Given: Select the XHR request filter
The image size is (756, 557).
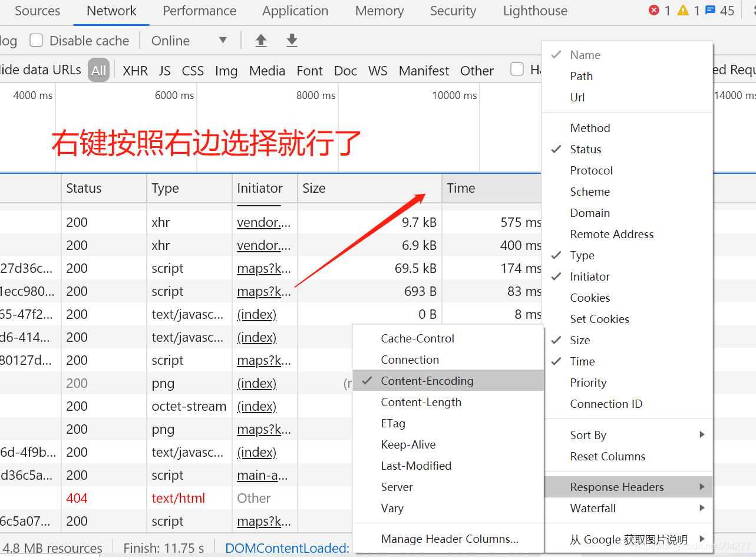Looking at the screenshot, I should coord(135,70).
